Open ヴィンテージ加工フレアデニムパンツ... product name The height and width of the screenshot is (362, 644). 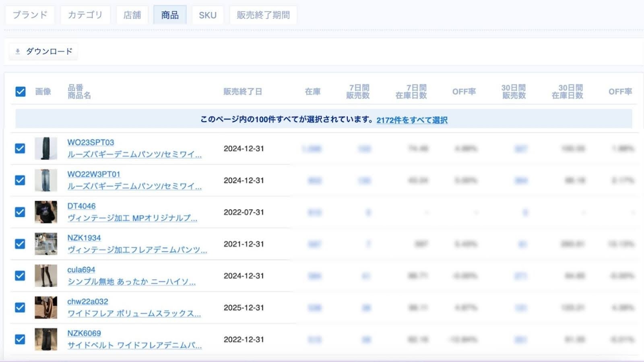coord(137,250)
